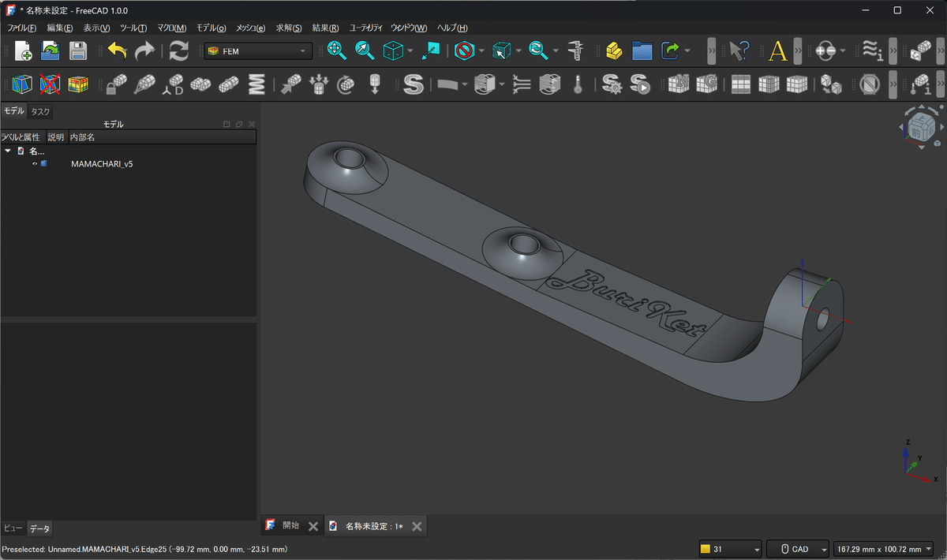This screenshot has height=560, width=947.
Task: Open the status bar dropdown showing 31
Action: 730,549
